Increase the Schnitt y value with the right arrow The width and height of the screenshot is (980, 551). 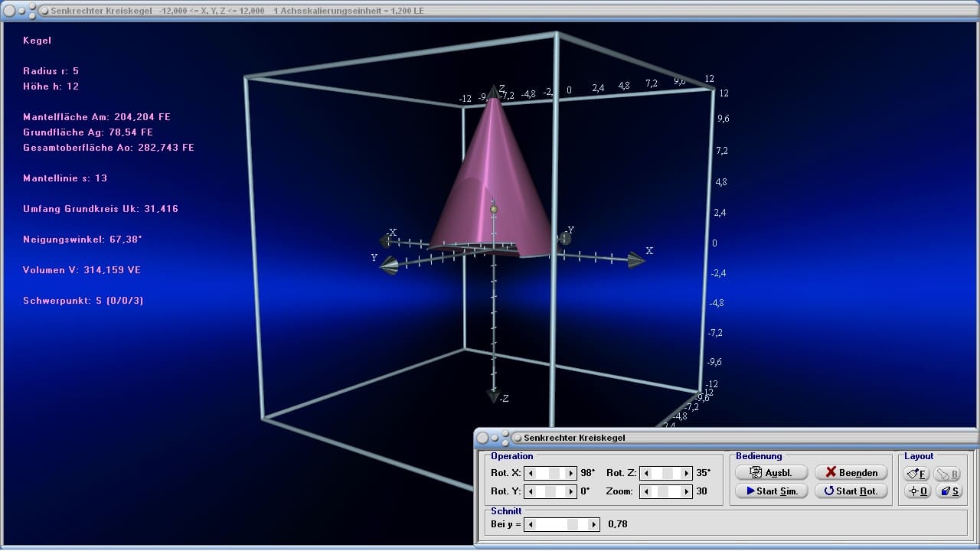click(x=594, y=524)
